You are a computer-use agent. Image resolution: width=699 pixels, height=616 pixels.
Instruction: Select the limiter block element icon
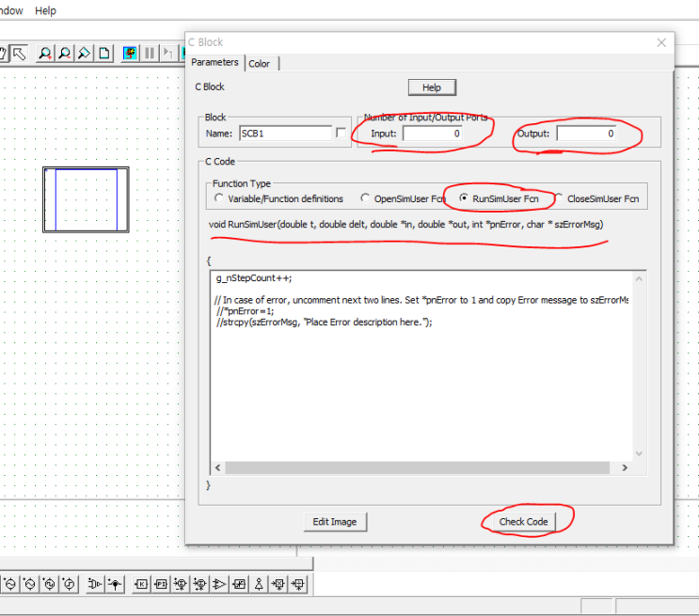239,584
